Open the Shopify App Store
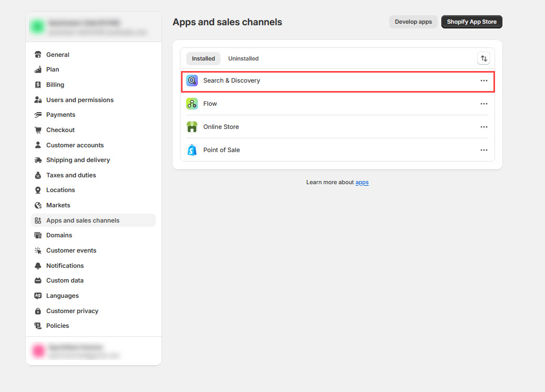The height and width of the screenshot is (392, 545). tap(471, 22)
